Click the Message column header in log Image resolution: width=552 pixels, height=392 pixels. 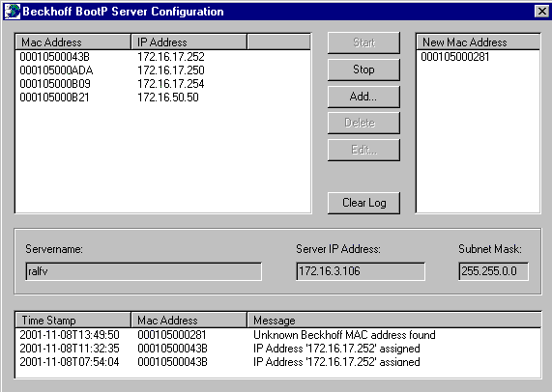(x=393, y=321)
